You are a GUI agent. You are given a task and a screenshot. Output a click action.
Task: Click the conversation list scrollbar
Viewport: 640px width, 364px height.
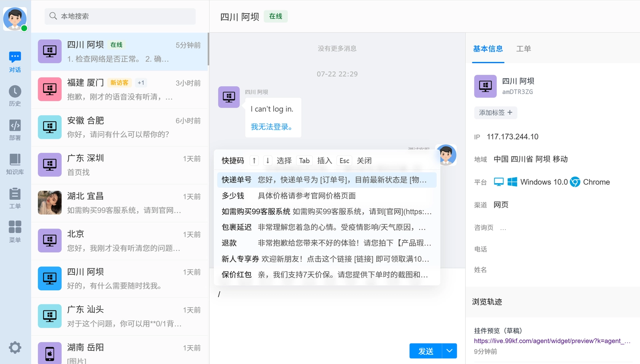(x=208, y=49)
